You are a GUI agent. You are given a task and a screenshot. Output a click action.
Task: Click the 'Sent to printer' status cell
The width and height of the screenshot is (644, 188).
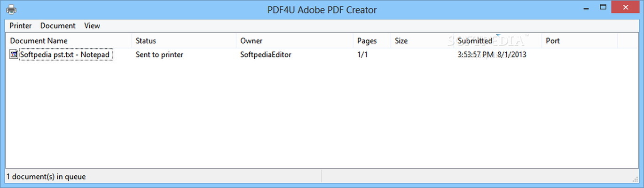[x=159, y=55]
